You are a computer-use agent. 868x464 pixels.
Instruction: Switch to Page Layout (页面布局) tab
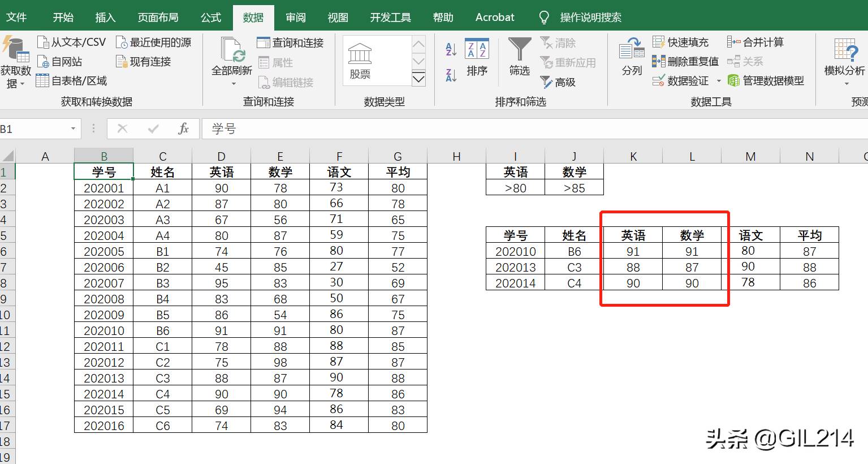pyautogui.click(x=158, y=18)
